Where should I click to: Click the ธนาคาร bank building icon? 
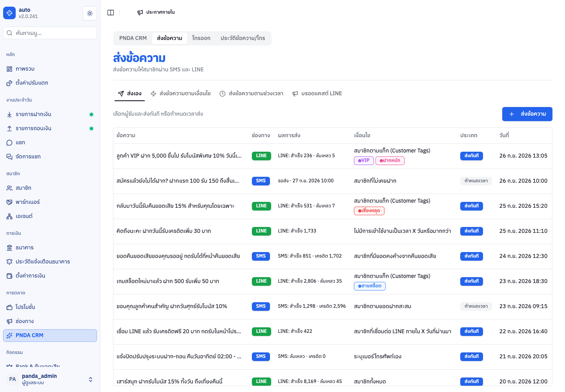(9, 248)
